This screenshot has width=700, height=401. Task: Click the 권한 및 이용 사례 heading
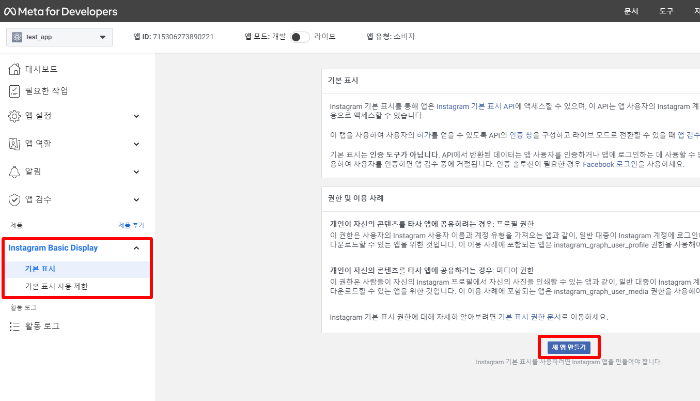pyautogui.click(x=356, y=198)
